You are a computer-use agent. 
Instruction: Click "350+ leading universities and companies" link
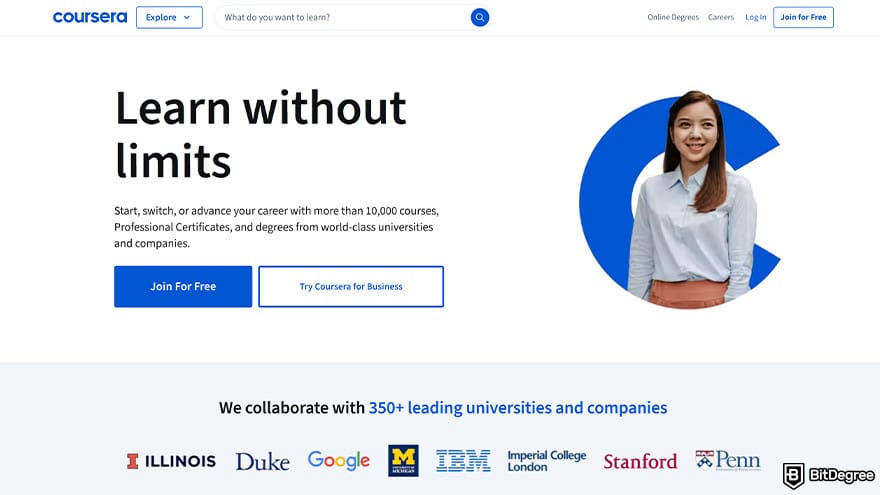[517, 407]
